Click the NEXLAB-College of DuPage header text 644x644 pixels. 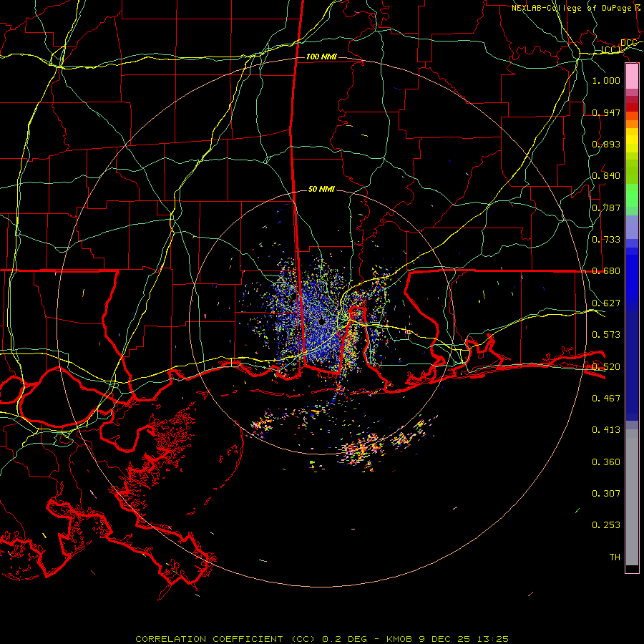pyautogui.click(x=572, y=8)
